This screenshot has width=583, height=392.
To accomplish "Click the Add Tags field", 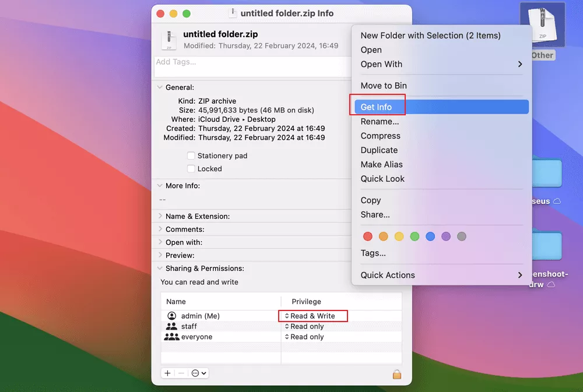I will 253,66.
